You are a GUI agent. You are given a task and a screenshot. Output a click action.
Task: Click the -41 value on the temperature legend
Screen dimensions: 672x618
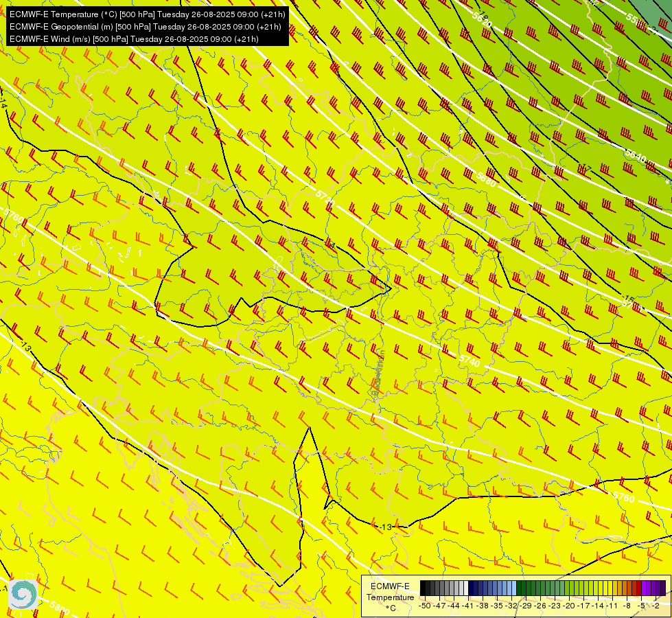(467, 606)
